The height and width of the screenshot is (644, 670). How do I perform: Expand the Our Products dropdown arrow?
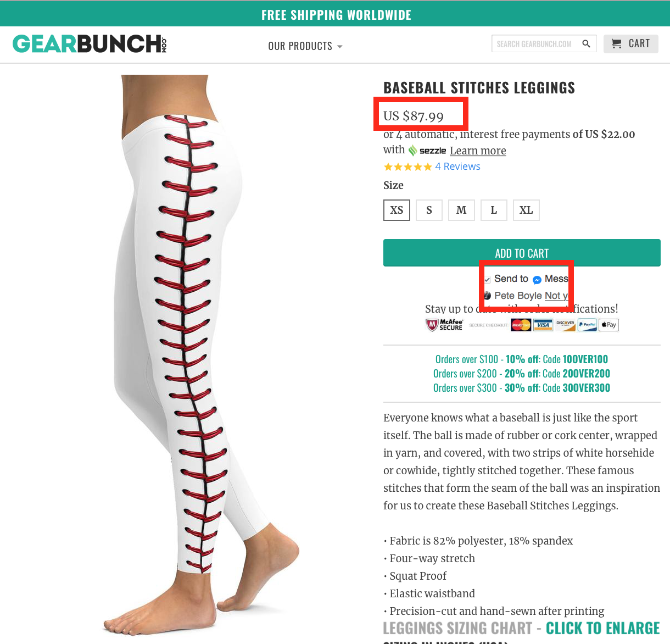(x=340, y=47)
